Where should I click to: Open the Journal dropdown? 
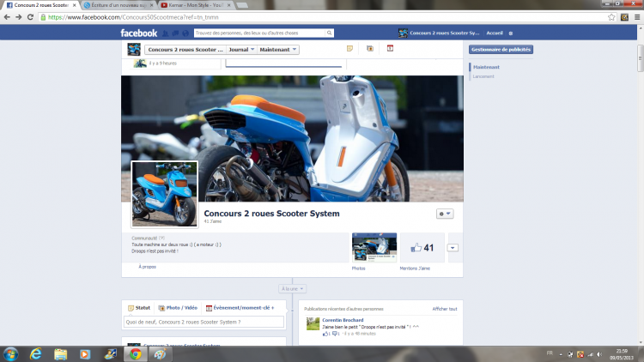click(x=242, y=50)
